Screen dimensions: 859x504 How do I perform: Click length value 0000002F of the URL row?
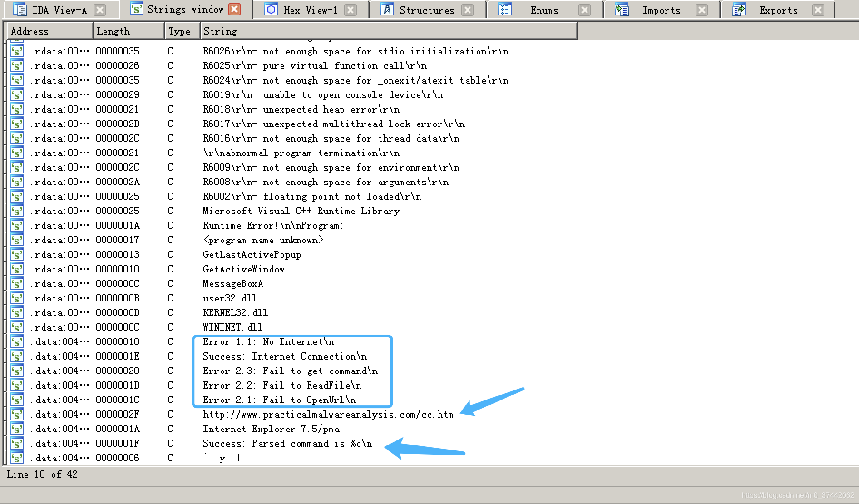click(118, 415)
